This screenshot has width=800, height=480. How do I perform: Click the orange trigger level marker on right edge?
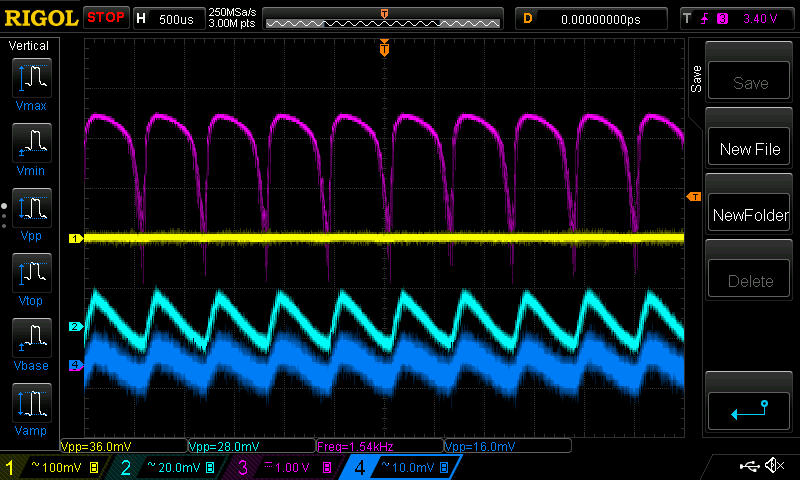692,197
